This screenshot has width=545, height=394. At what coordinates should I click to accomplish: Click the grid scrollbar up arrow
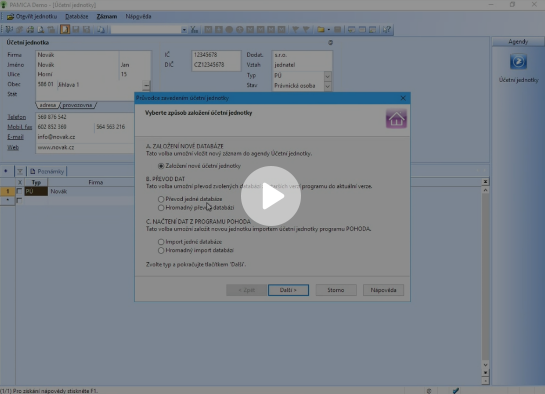(x=485, y=190)
